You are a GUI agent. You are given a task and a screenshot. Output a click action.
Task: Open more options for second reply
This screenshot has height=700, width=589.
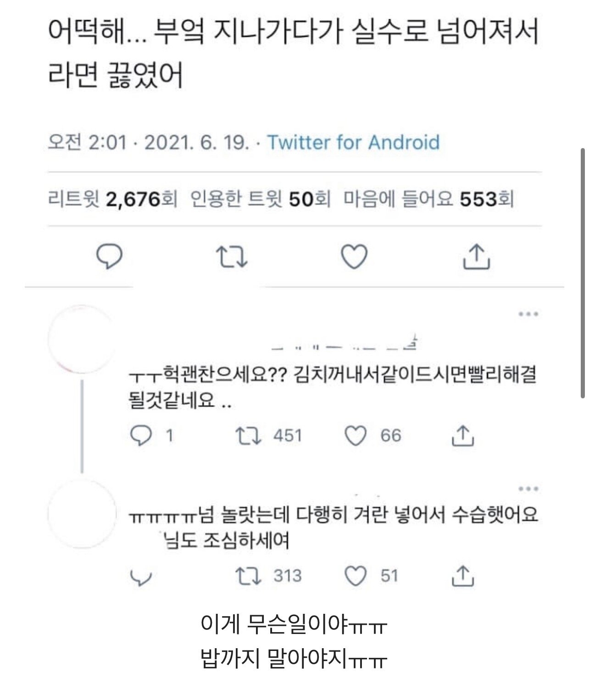tap(528, 489)
